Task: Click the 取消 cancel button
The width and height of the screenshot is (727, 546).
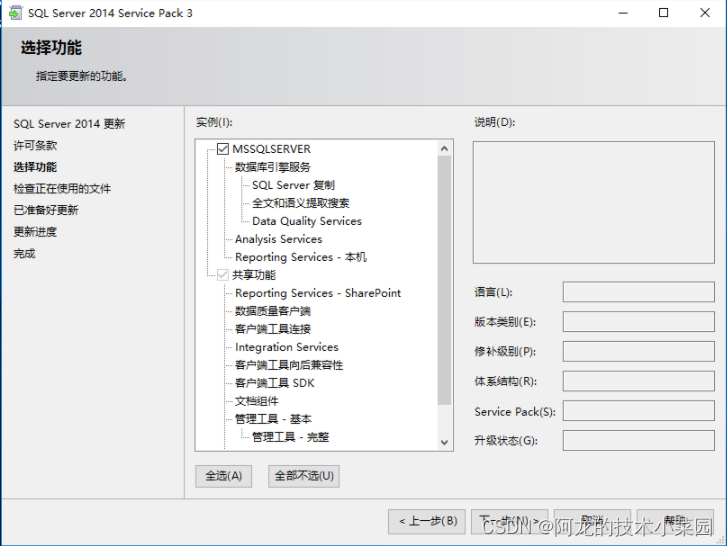Action: pyautogui.click(x=592, y=521)
